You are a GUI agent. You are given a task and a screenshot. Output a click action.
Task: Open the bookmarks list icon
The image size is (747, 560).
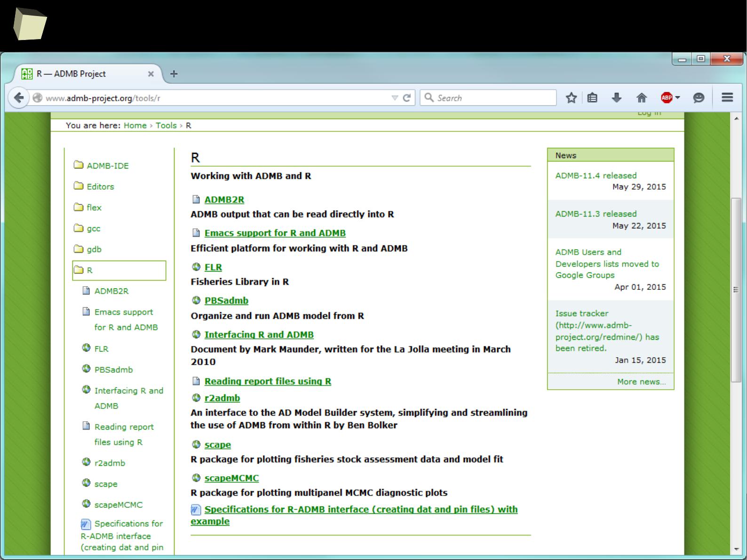tap(593, 98)
